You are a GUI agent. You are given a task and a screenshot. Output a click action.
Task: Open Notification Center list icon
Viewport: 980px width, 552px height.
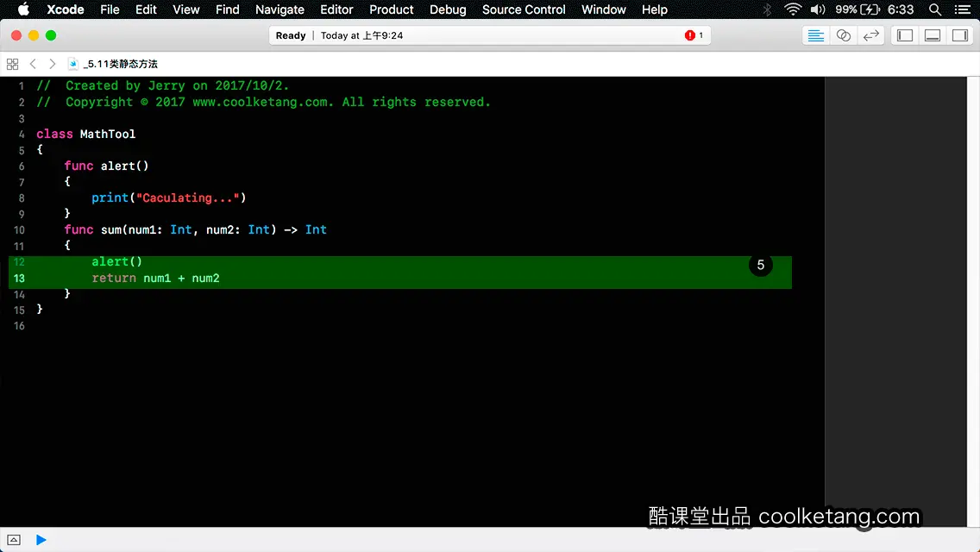pyautogui.click(x=963, y=9)
